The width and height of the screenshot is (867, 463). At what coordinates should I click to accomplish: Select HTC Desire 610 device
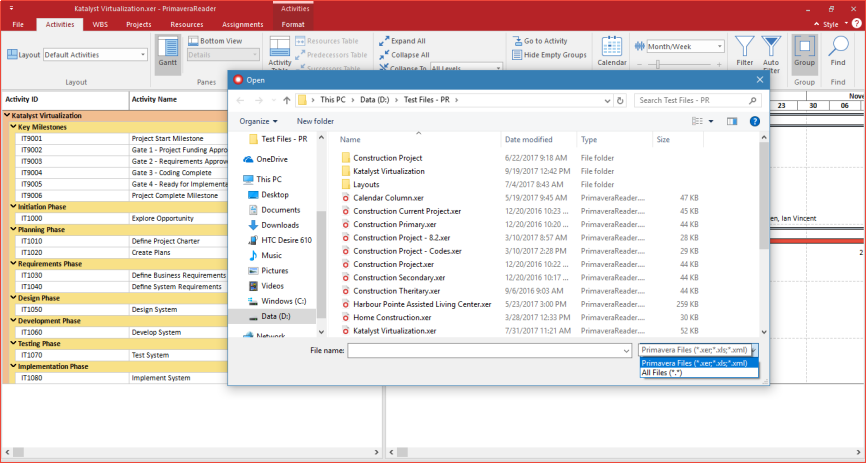point(279,241)
